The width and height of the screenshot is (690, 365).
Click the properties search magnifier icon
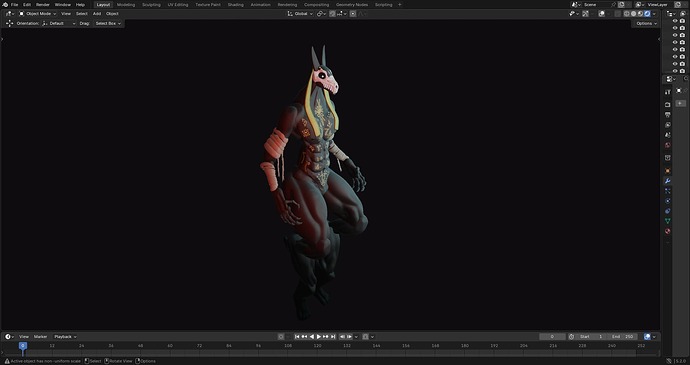686,78
